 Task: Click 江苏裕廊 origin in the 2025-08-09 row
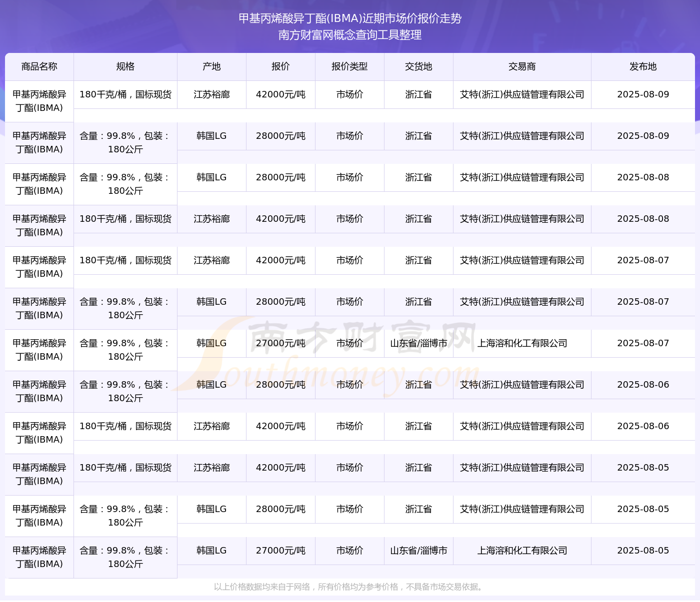[211, 94]
